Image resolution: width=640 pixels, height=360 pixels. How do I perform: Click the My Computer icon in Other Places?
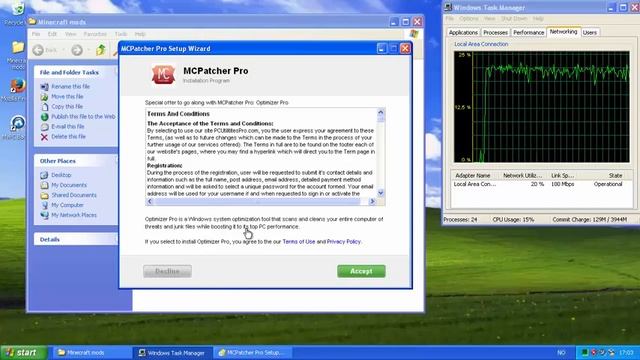click(44, 205)
